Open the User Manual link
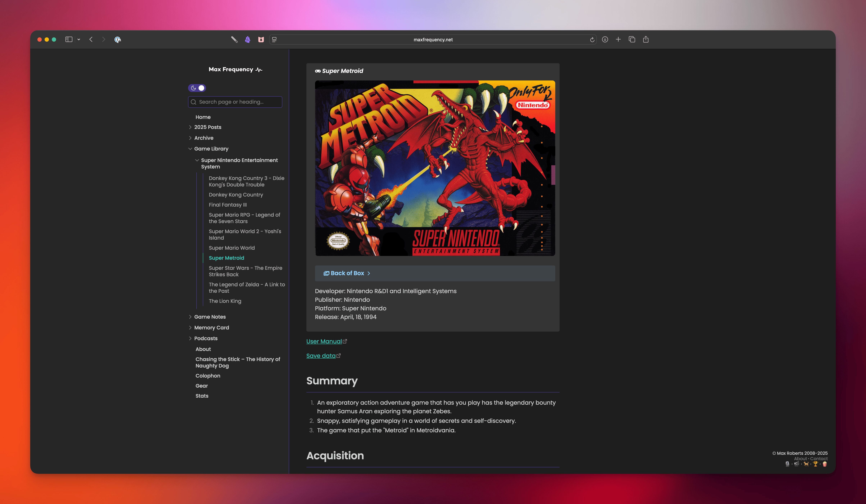This screenshot has height=504, width=866. [324, 341]
